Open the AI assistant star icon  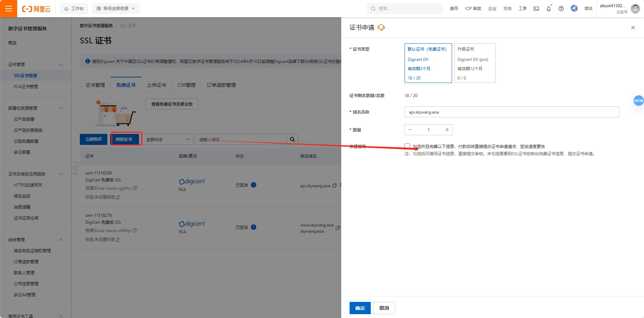[x=574, y=8]
